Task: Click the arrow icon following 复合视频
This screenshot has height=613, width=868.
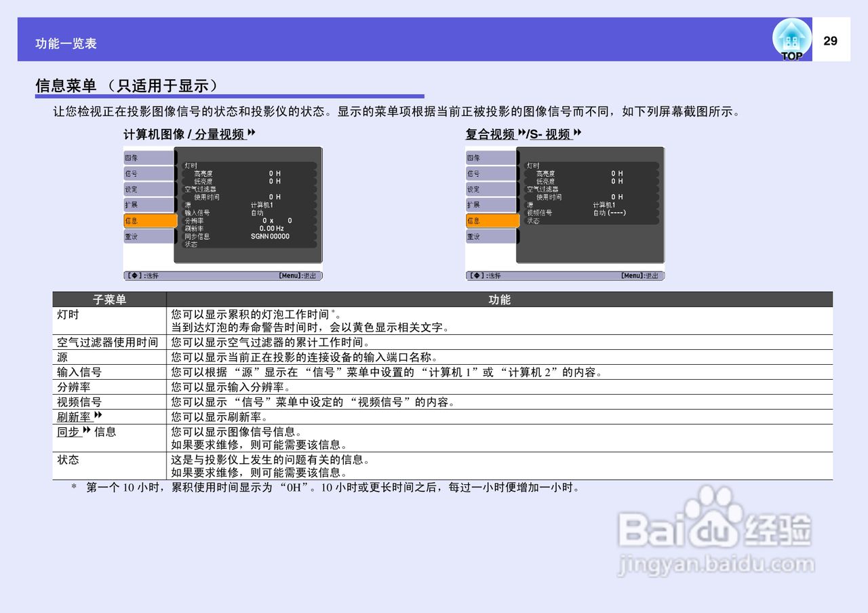Action: [521, 133]
